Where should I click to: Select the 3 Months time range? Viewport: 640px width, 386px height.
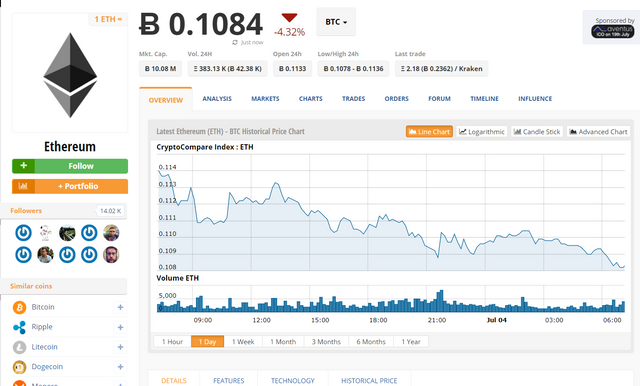(326, 342)
